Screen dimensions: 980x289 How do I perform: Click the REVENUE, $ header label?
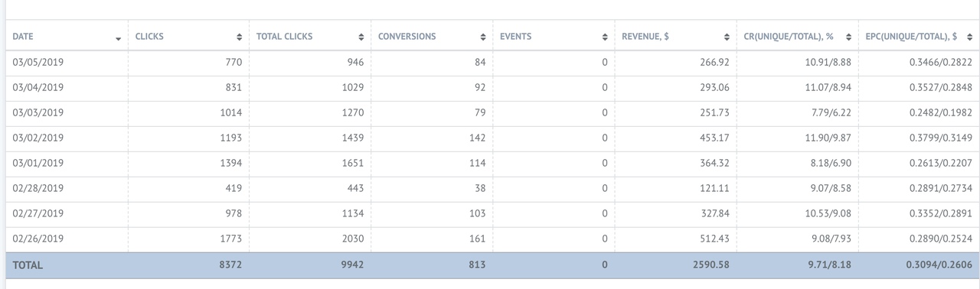645,37
